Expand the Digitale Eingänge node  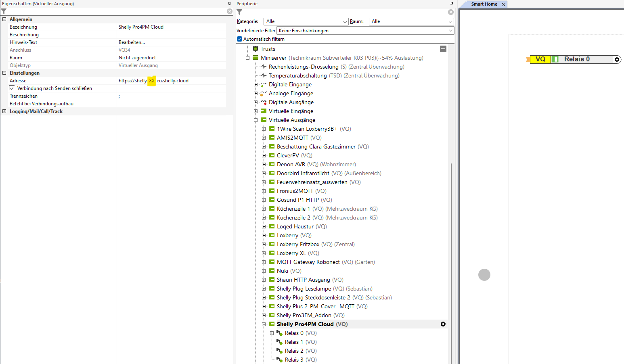coord(256,84)
